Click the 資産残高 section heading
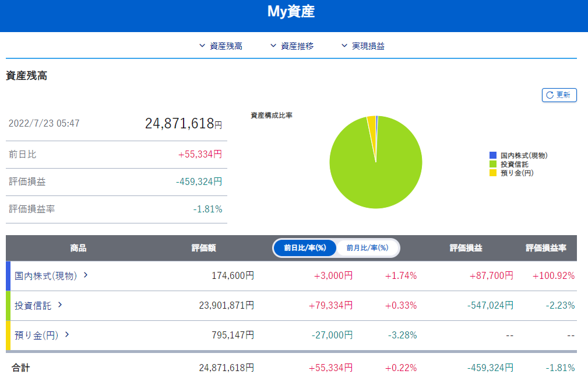Viewport: 588px width, 381px height. pyautogui.click(x=27, y=76)
